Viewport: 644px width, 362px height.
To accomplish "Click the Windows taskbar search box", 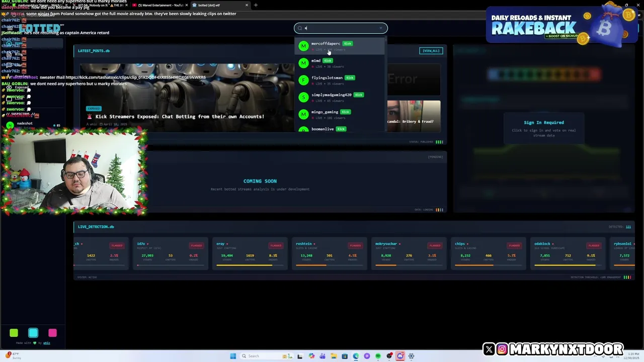I will tap(267, 356).
